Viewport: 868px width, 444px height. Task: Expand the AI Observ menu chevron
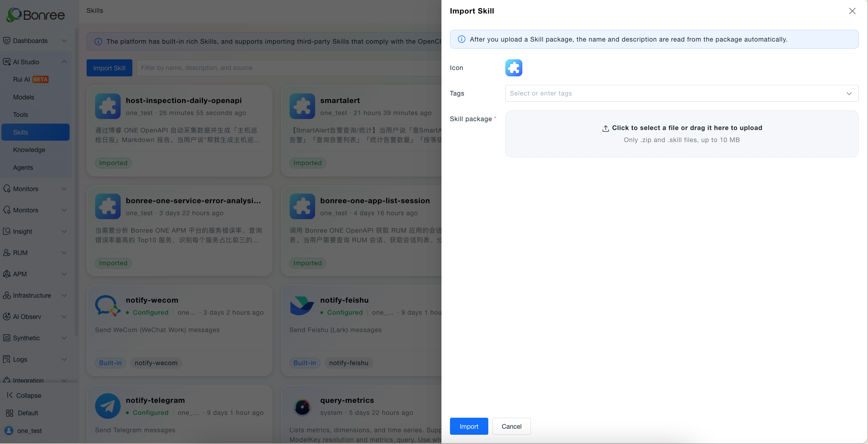pyautogui.click(x=64, y=316)
